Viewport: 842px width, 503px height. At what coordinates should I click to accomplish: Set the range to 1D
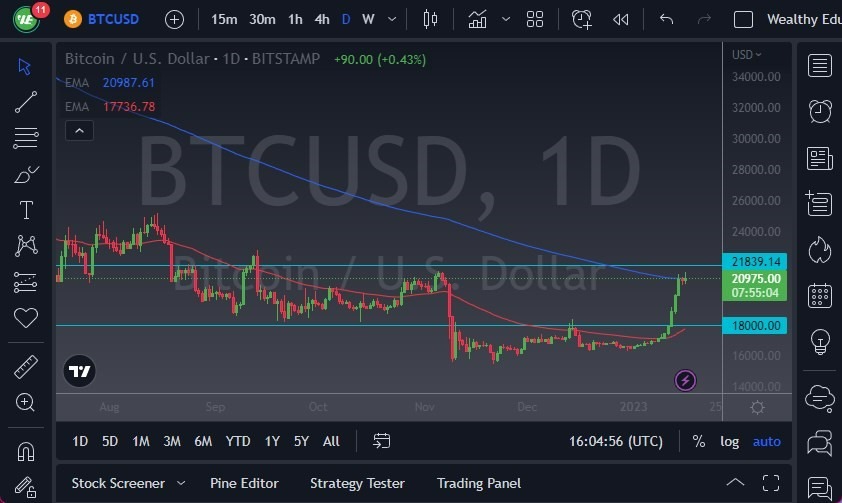(80, 441)
